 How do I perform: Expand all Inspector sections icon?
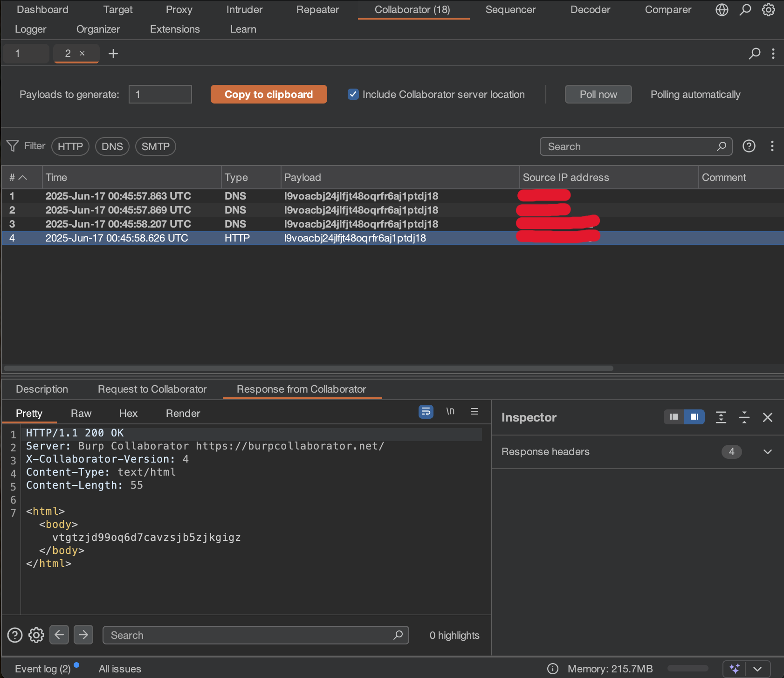[721, 417]
